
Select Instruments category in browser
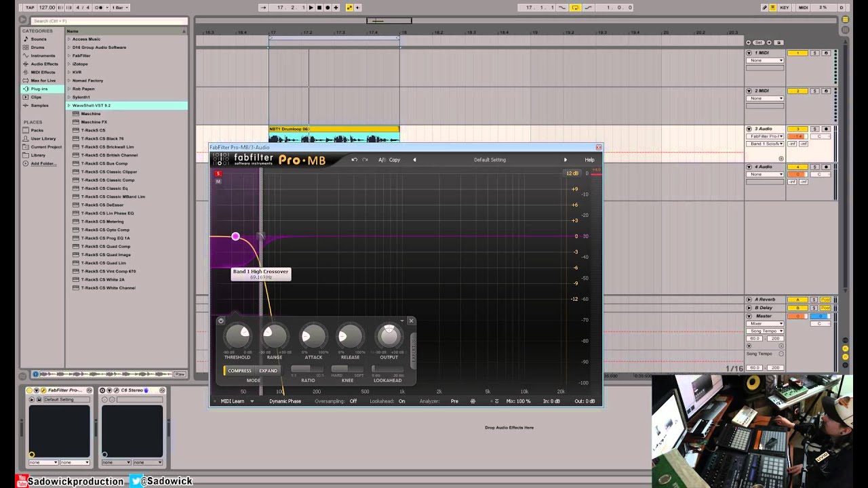click(43, 56)
